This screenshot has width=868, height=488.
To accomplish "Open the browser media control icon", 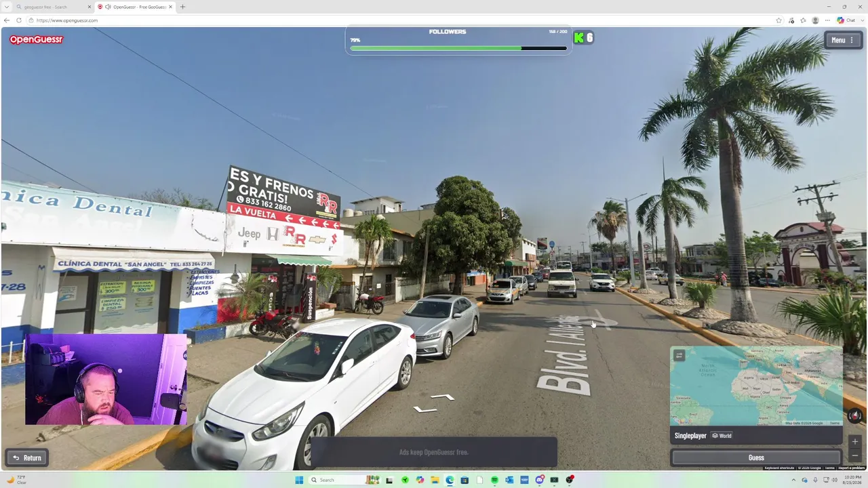I will (791, 20).
